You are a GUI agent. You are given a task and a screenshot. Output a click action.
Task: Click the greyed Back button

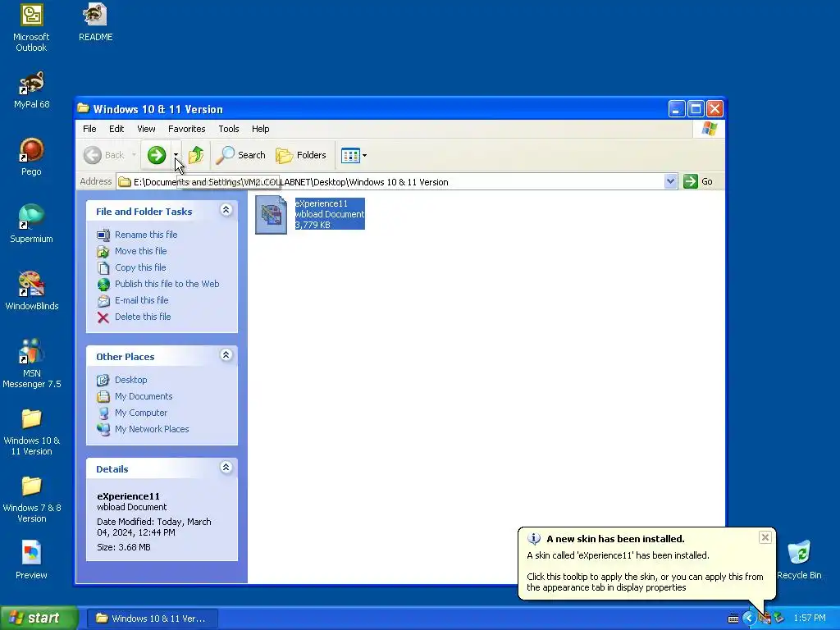coord(104,155)
